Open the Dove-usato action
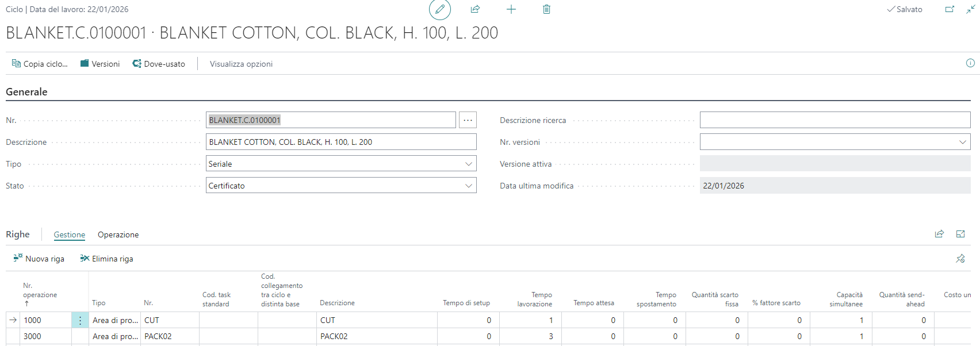This screenshot has height=346, width=980. click(x=159, y=64)
